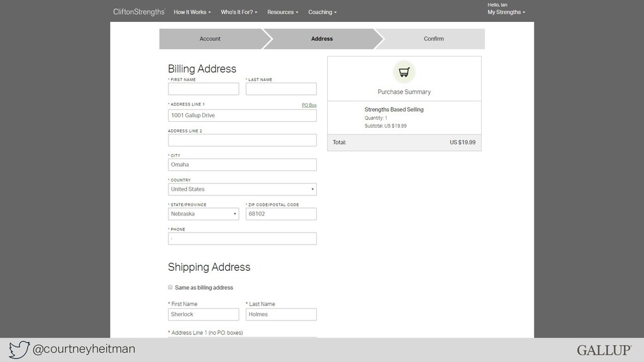Expand the Coaching menu

point(323,13)
